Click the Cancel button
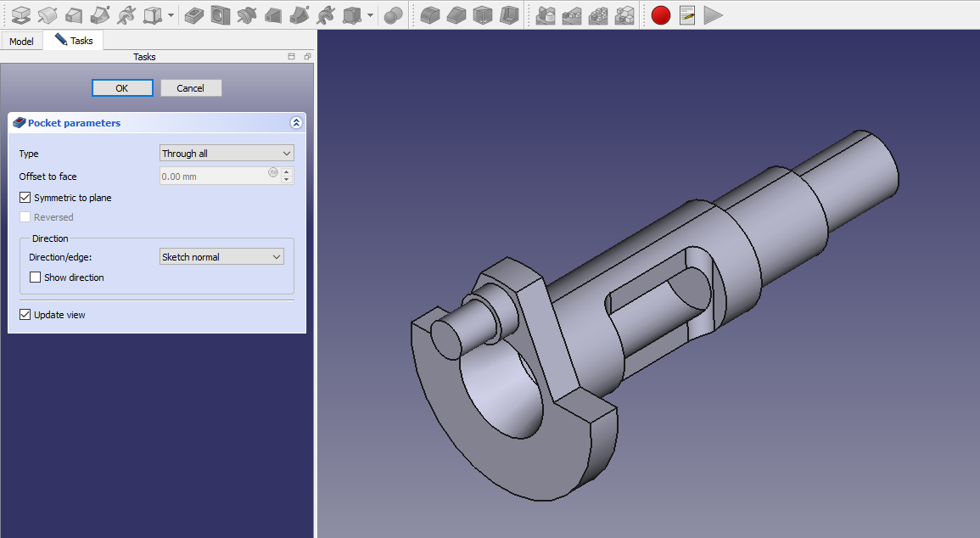The height and width of the screenshot is (538, 980). (190, 88)
